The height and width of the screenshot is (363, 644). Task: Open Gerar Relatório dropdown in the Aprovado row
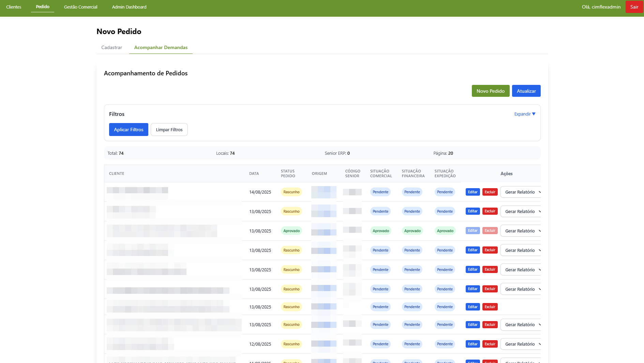[521, 231]
